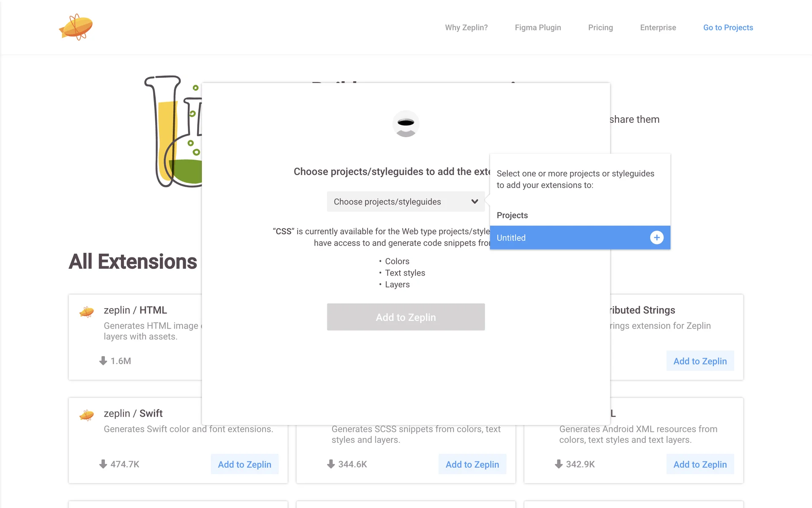Screen dimensions: 812x508
Task: Click the zeplin / HTML extension zeppelin icon
Action: [87, 312]
